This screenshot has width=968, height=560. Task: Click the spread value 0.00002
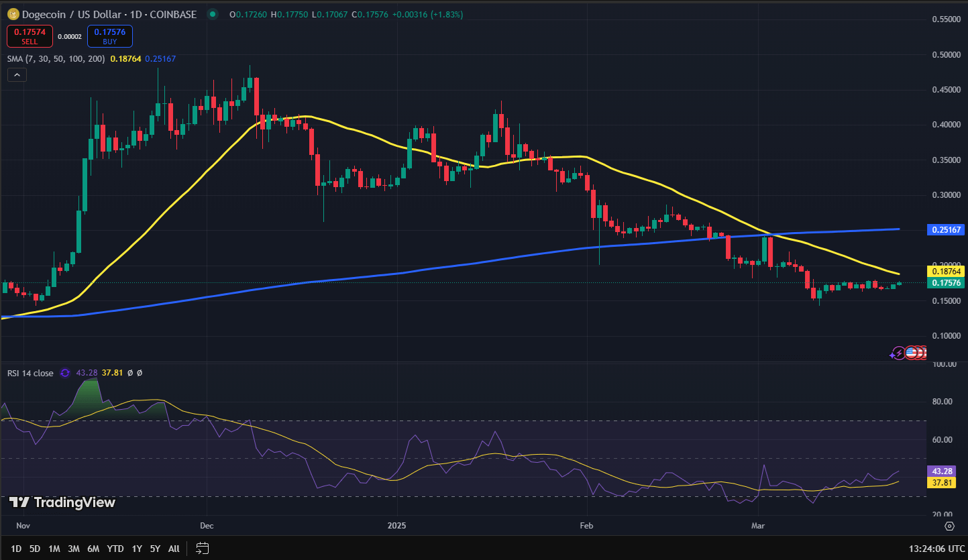(x=70, y=37)
